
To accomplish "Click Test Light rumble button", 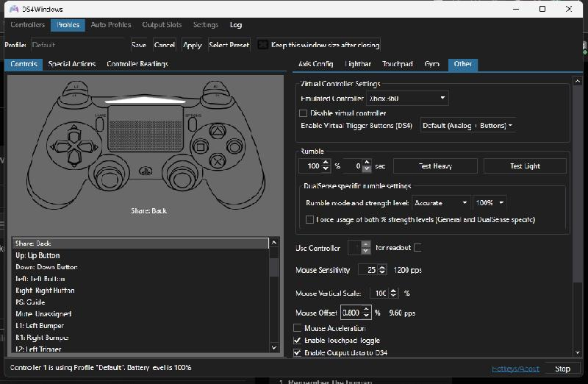I will point(525,166).
